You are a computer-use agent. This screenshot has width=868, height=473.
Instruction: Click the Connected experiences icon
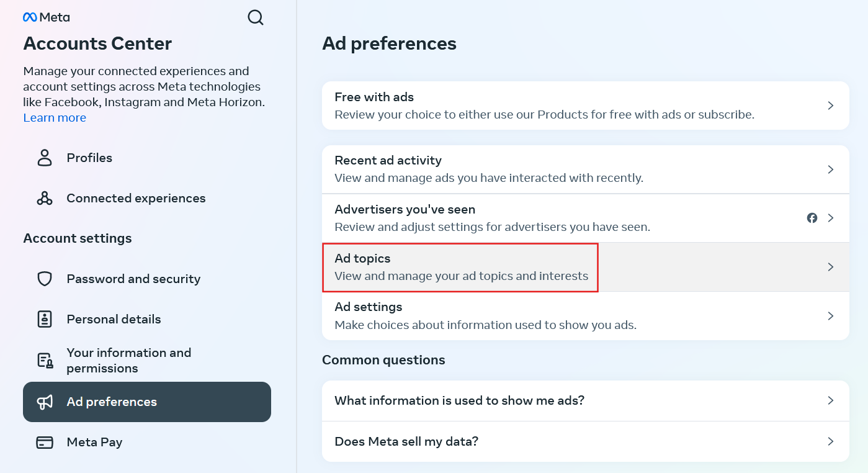[x=45, y=198]
